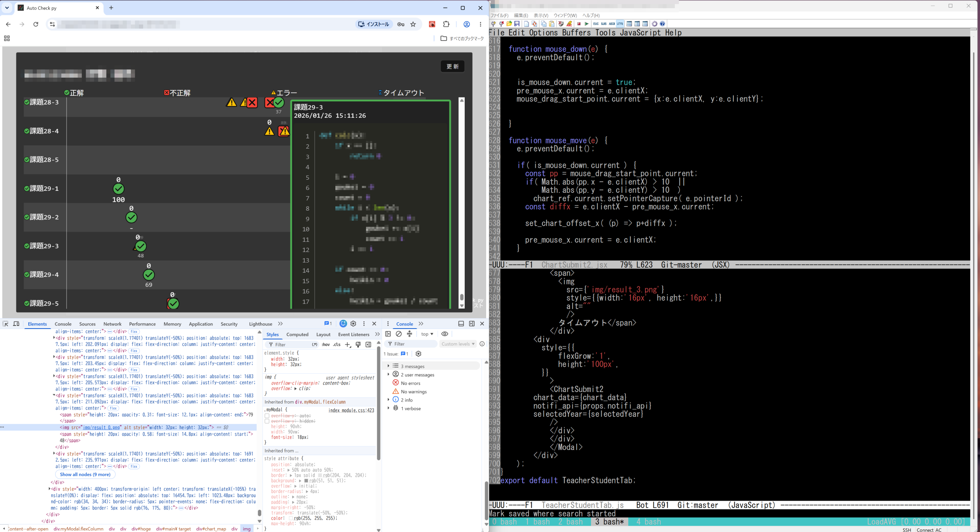Expand the 2 user messages group
The width and height of the screenshot is (980, 532).
pyautogui.click(x=389, y=374)
